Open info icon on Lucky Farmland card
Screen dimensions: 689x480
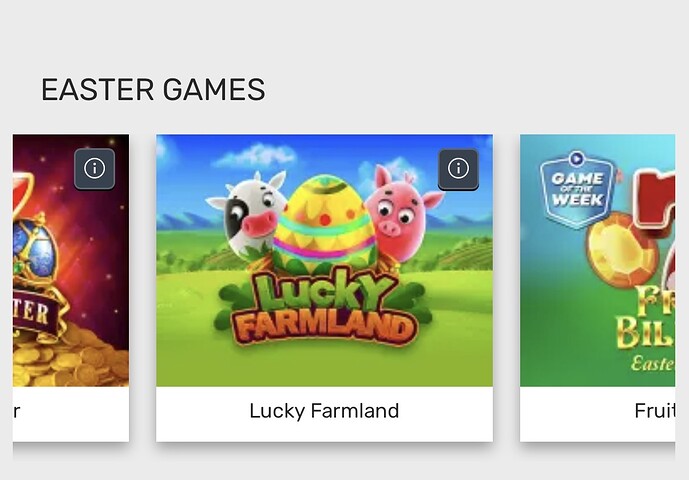click(458, 169)
